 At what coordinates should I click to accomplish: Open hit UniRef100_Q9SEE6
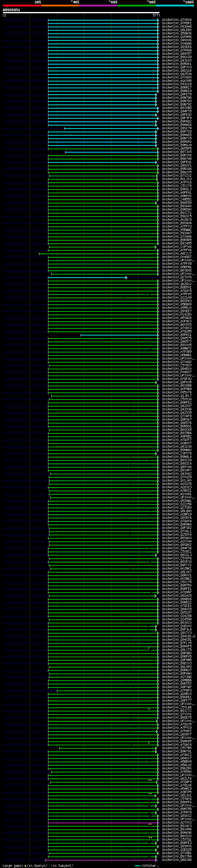pos(177,47)
